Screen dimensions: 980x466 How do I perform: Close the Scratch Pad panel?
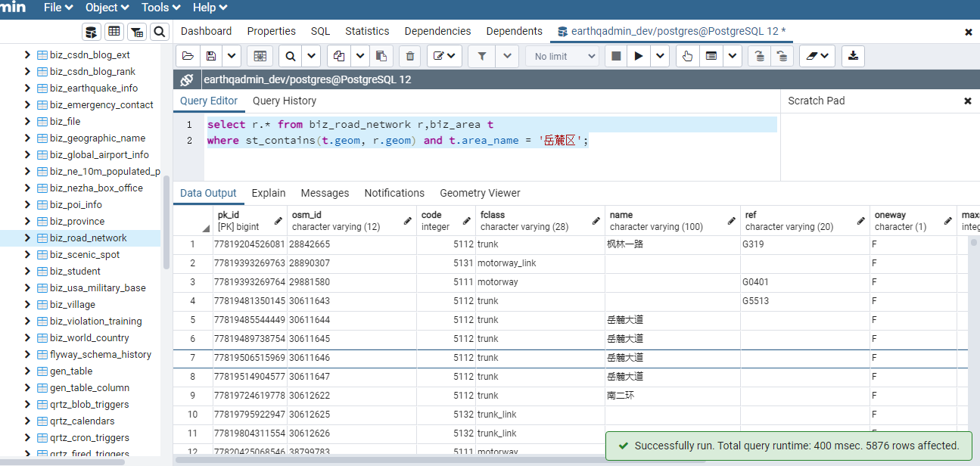click(x=967, y=101)
